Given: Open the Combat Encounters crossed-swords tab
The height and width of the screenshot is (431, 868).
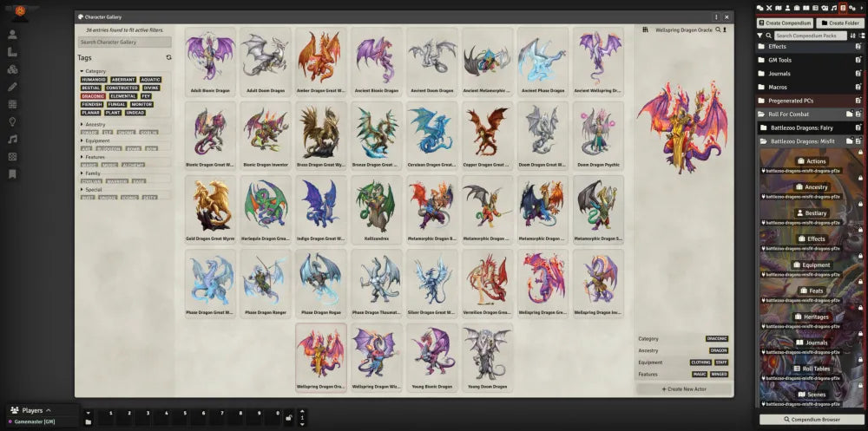Looking at the screenshot, I should [x=770, y=8].
